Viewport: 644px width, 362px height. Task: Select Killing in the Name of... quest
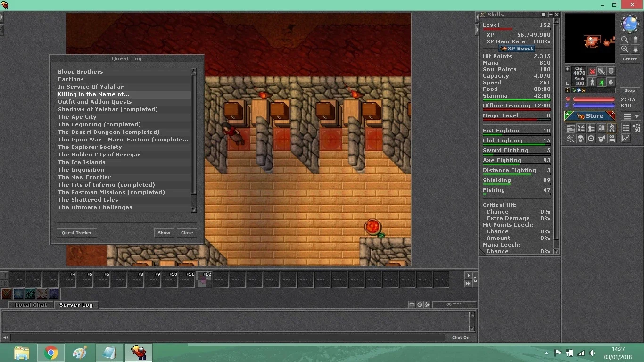124,94
